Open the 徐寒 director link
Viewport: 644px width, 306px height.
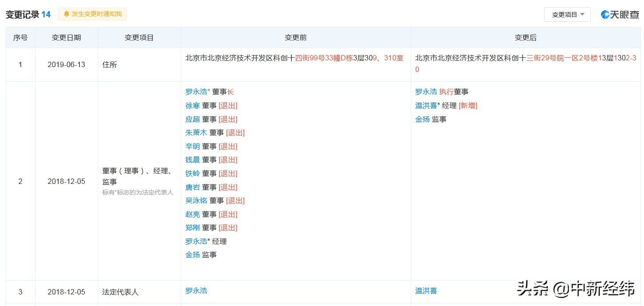(192, 106)
